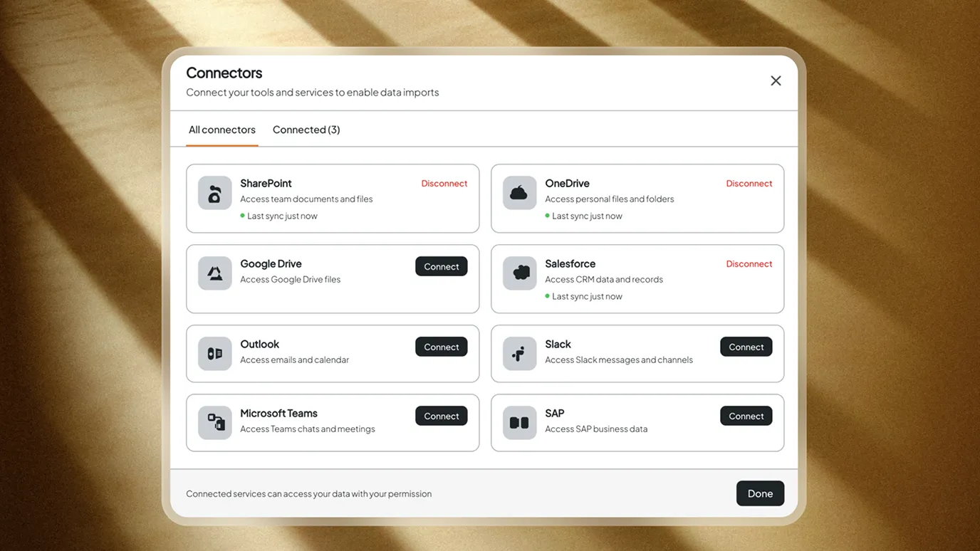Connect the Outlook service
Viewport: 980px width, 551px height.
click(x=442, y=347)
